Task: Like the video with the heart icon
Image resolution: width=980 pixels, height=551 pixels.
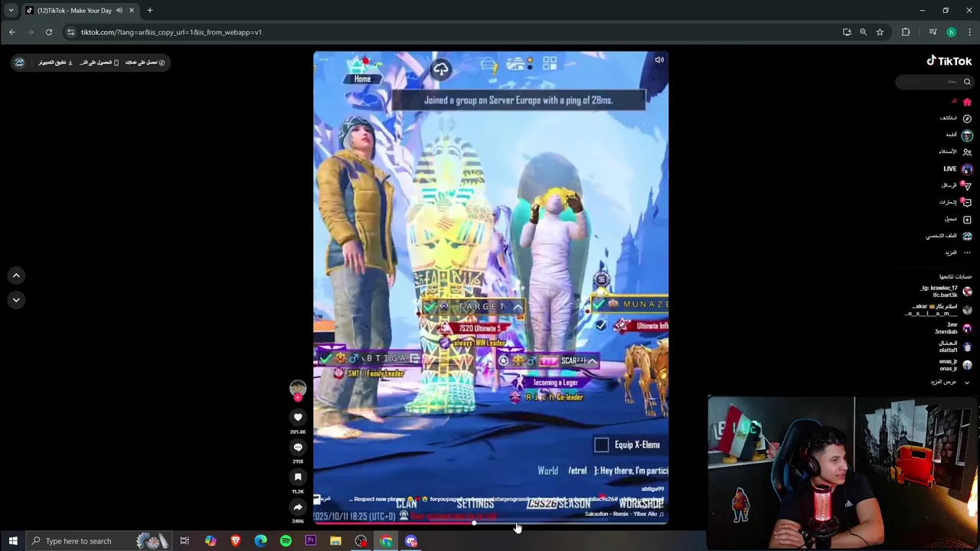Action: (x=298, y=417)
